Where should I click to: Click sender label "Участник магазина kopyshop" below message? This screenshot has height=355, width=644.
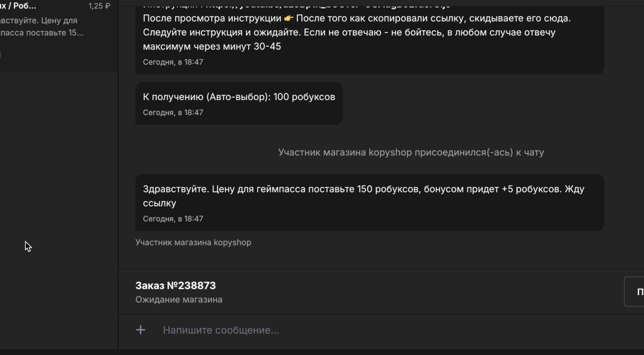[x=193, y=242]
